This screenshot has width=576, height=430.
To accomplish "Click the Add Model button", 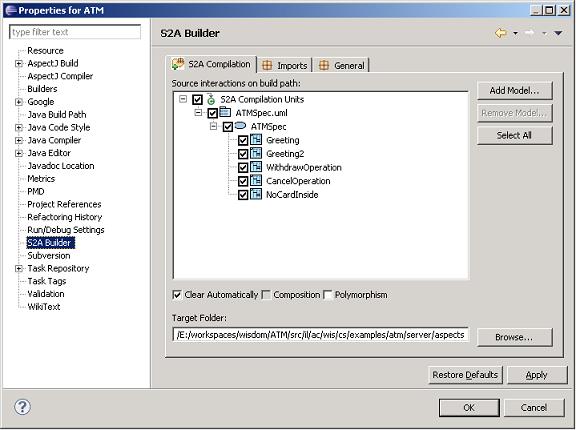I will (x=514, y=91).
